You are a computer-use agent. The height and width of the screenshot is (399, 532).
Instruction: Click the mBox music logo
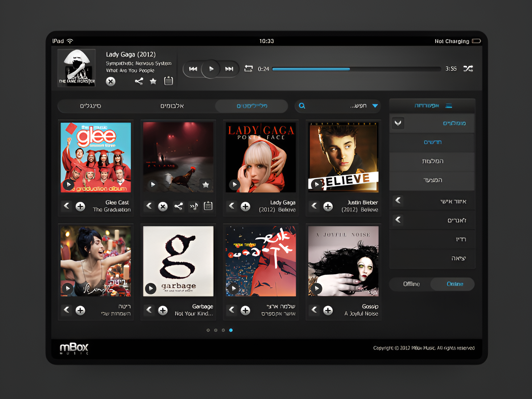tap(74, 349)
